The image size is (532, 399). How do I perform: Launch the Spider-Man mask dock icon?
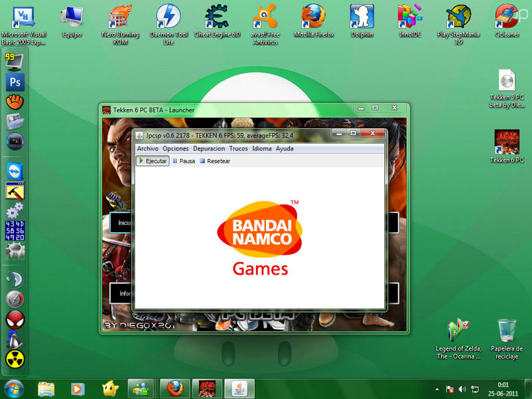pyautogui.click(x=15, y=320)
